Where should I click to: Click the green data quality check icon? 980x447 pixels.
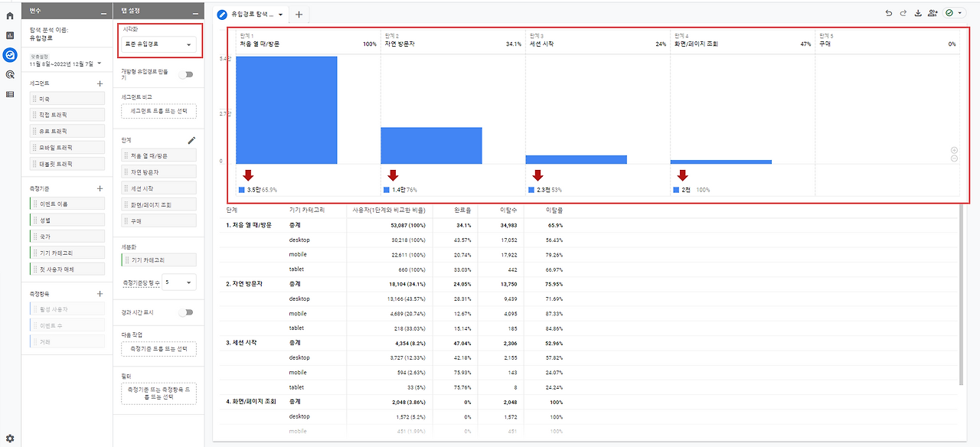pyautogui.click(x=950, y=13)
